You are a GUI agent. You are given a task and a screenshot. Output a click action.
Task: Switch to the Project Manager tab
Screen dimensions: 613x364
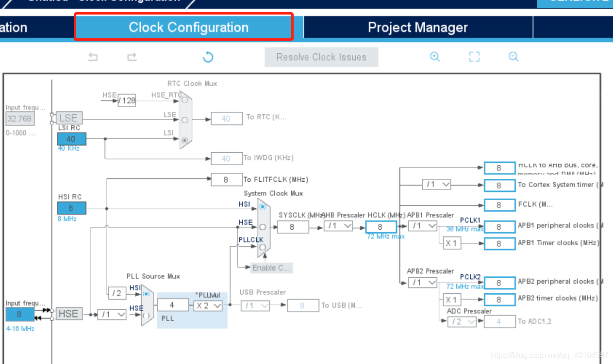(418, 27)
